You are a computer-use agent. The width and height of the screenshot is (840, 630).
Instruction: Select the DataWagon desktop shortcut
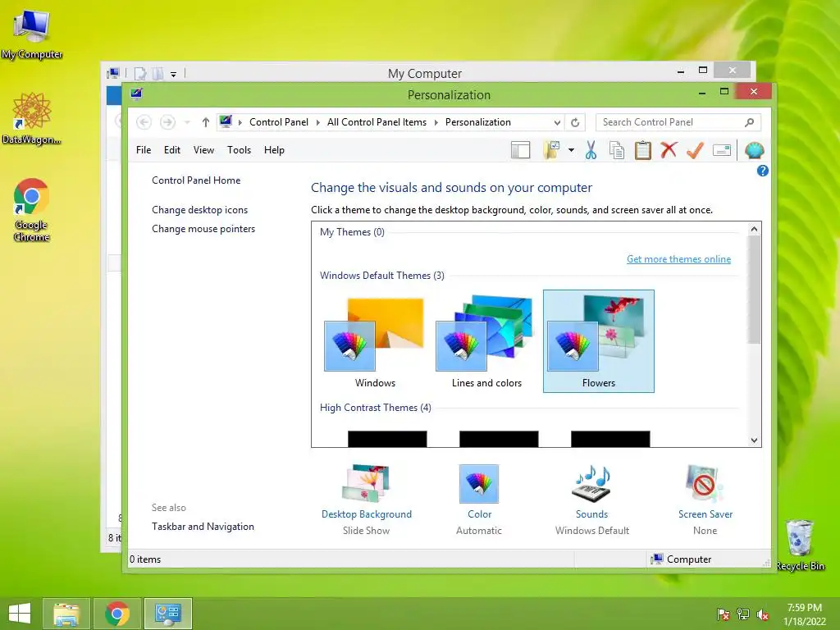(x=32, y=118)
